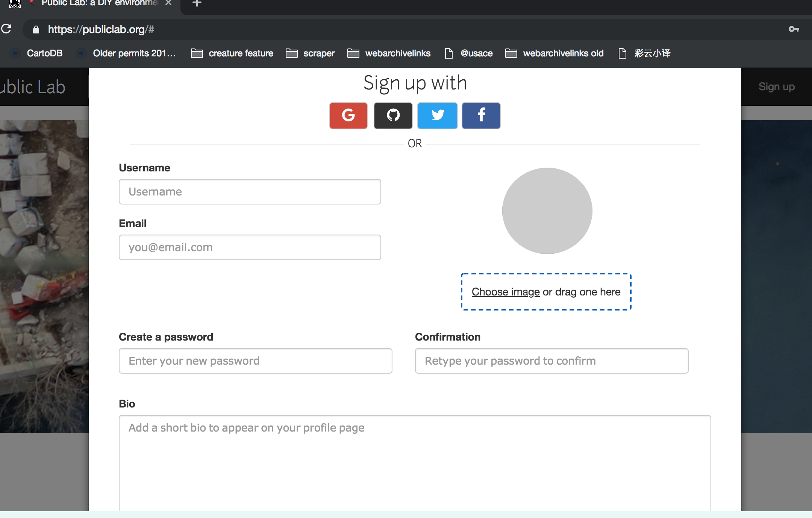The height and width of the screenshot is (518, 812).
Task: Click the Choose image link
Action: (x=505, y=292)
